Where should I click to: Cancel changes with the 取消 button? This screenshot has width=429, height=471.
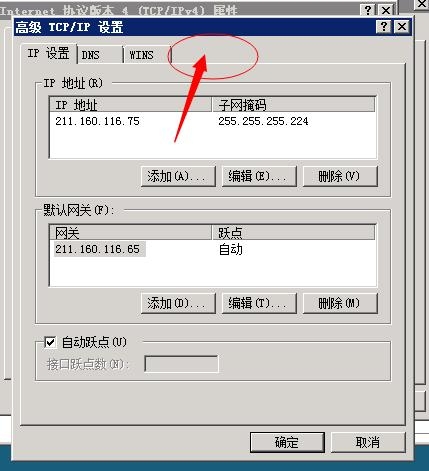click(368, 443)
